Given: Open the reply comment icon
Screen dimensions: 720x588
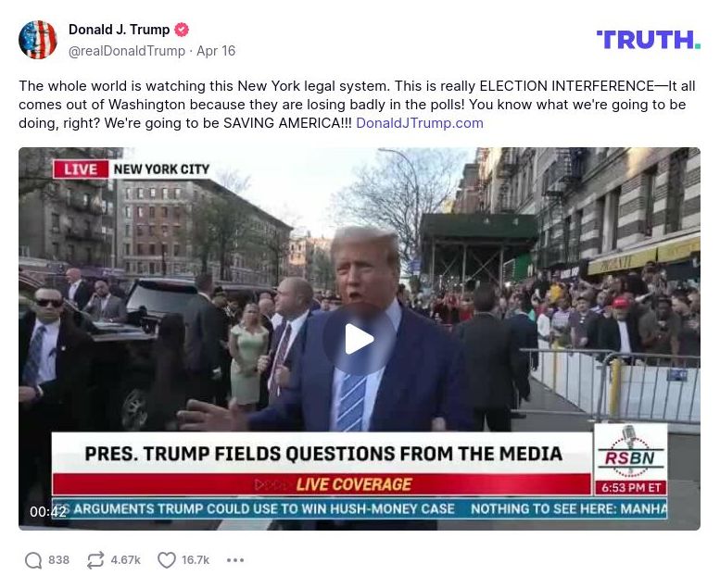Looking at the screenshot, I should coord(33,560).
